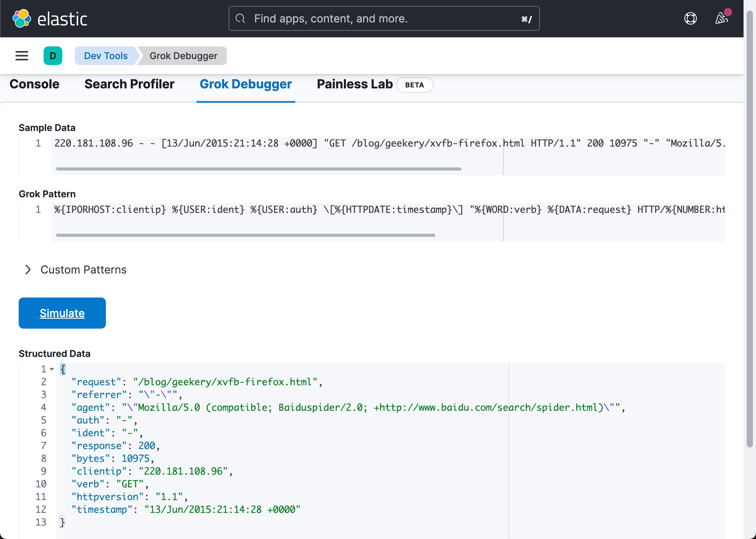Click the Elastic logo
This screenshot has width=756, height=539.
[x=50, y=19]
